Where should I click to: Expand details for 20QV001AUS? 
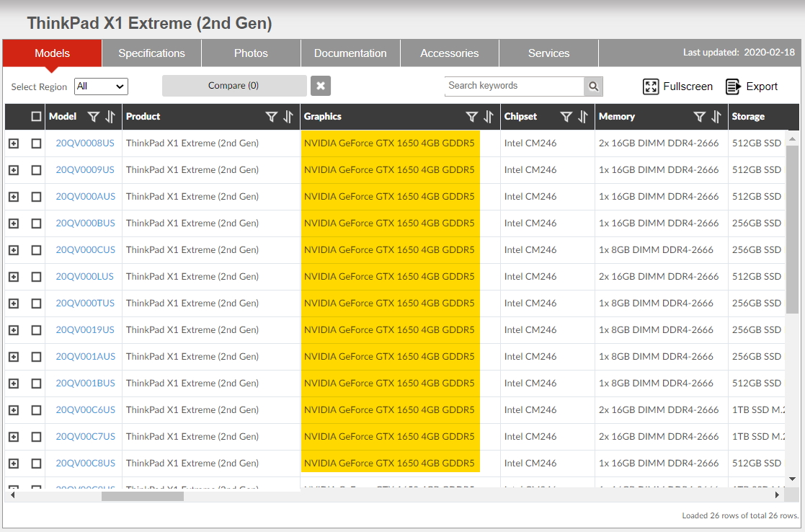(x=14, y=357)
